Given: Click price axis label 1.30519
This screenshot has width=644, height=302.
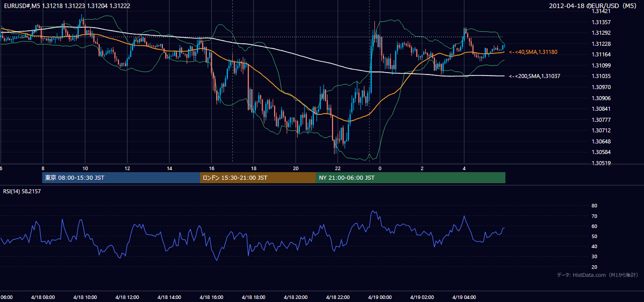Looking at the screenshot, I should tap(601, 163).
